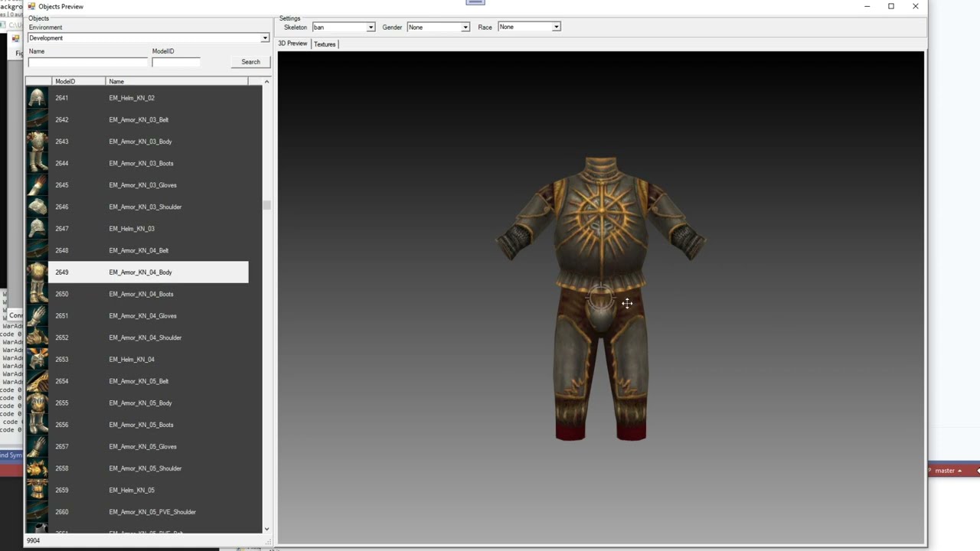Viewport: 980px width, 551px height.
Task: Click the helmet thumbnail for EM_Helm_KN_02
Action: coord(37,98)
